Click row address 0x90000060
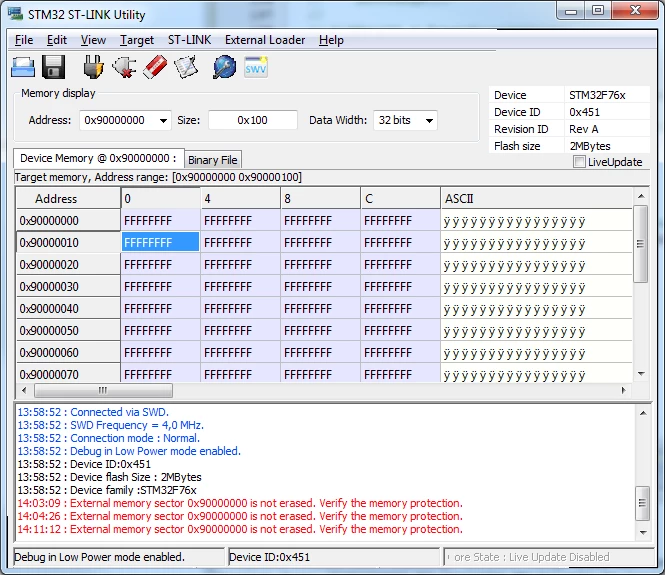 point(68,353)
